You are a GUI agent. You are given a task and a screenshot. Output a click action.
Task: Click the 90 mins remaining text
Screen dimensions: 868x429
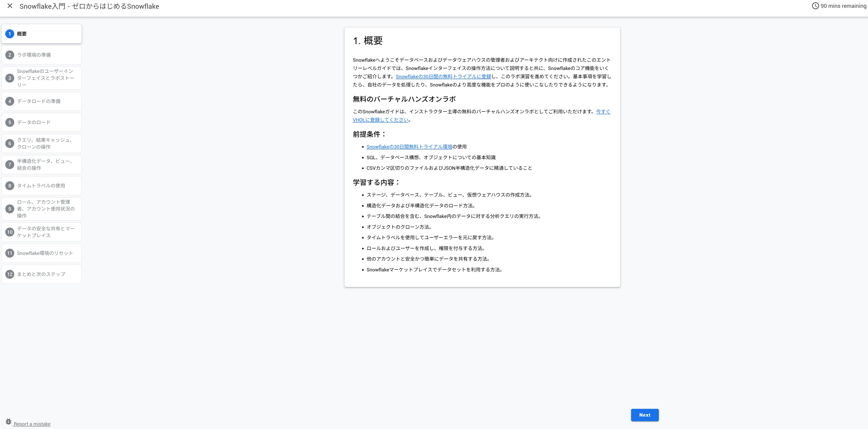click(x=843, y=6)
